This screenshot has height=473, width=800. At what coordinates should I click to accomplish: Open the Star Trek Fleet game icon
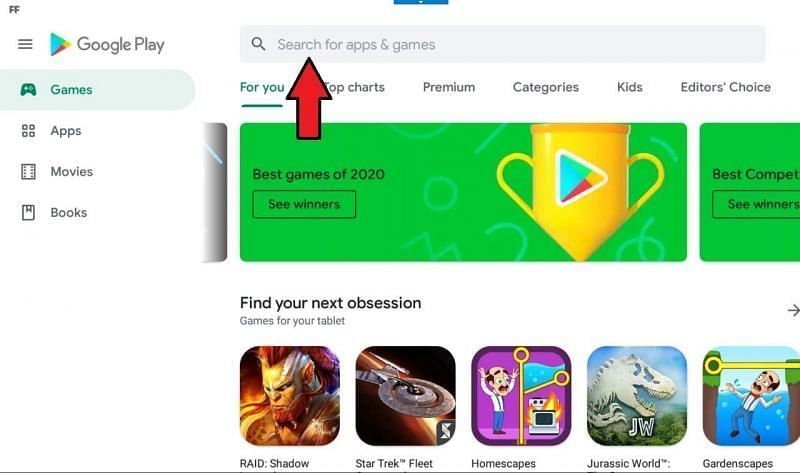click(406, 396)
